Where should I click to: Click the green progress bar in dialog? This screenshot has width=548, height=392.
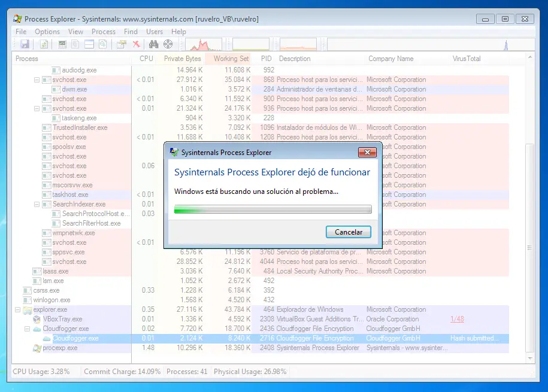click(273, 209)
